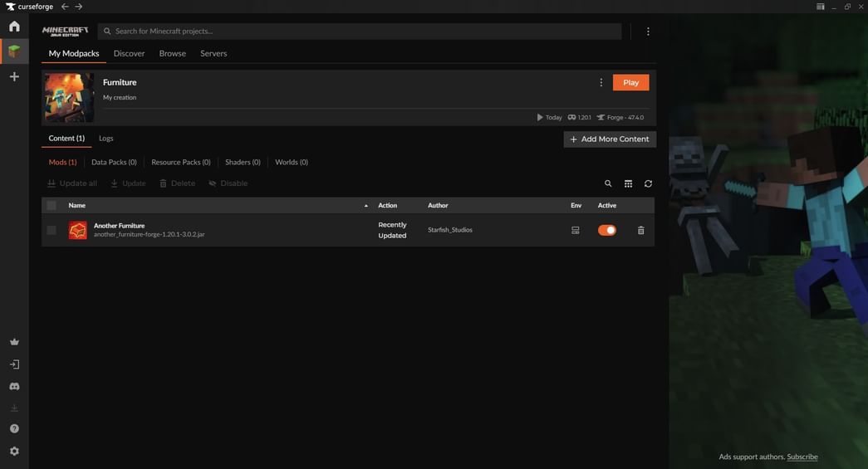
Task: Open the Discord icon in sidebar
Action: click(x=14, y=387)
